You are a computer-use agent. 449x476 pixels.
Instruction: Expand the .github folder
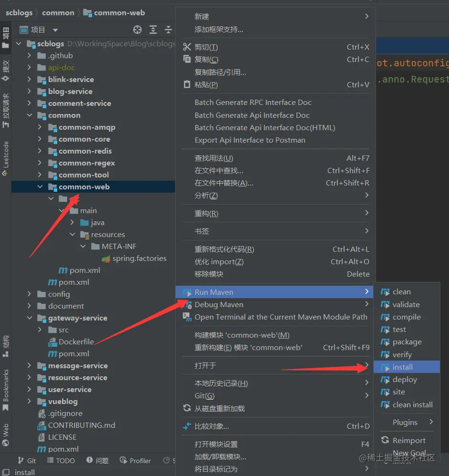click(x=29, y=55)
